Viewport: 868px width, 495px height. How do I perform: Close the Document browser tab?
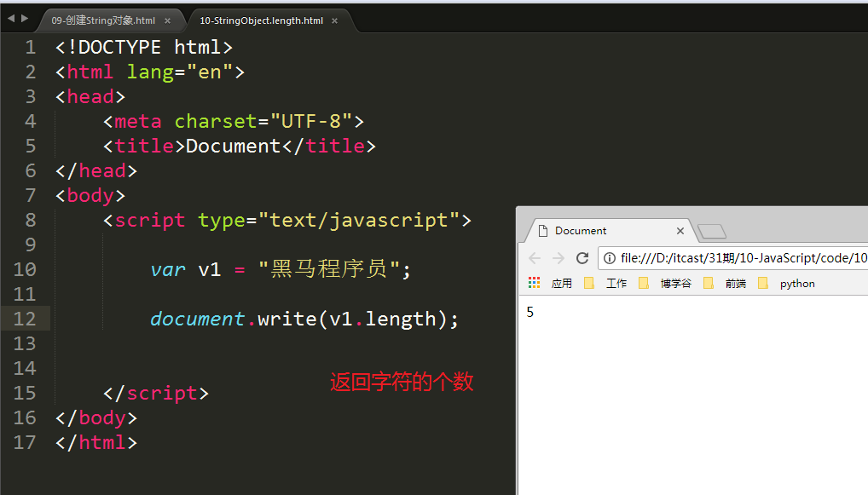pyautogui.click(x=680, y=231)
